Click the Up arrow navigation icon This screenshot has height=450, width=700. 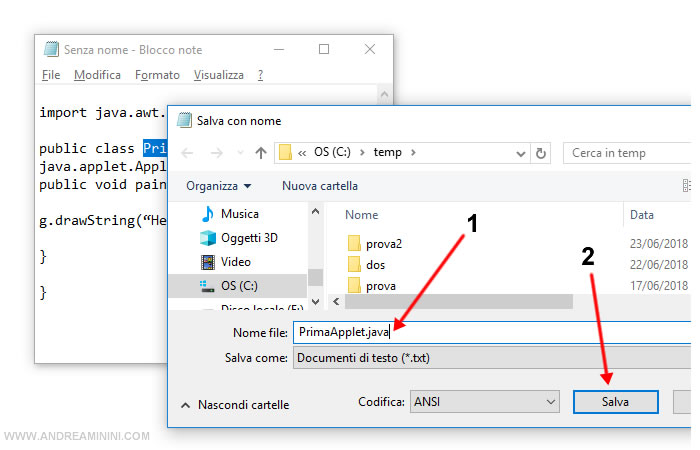click(x=261, y=153)
